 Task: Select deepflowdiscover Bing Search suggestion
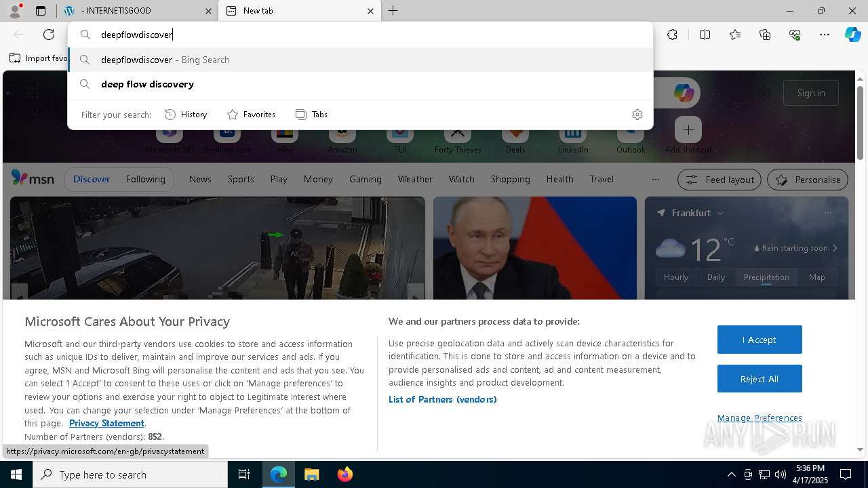click(361, 60)
